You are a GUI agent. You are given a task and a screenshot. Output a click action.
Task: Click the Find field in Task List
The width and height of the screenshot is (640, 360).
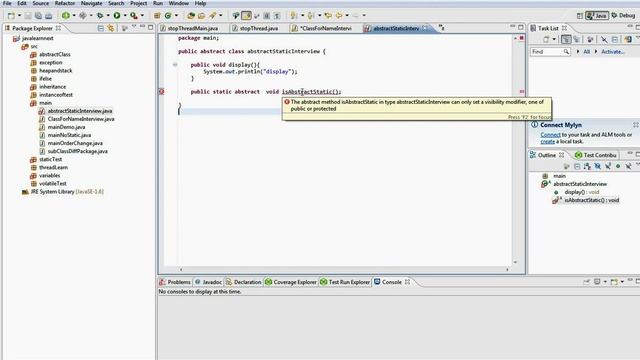tap(550, 51)
